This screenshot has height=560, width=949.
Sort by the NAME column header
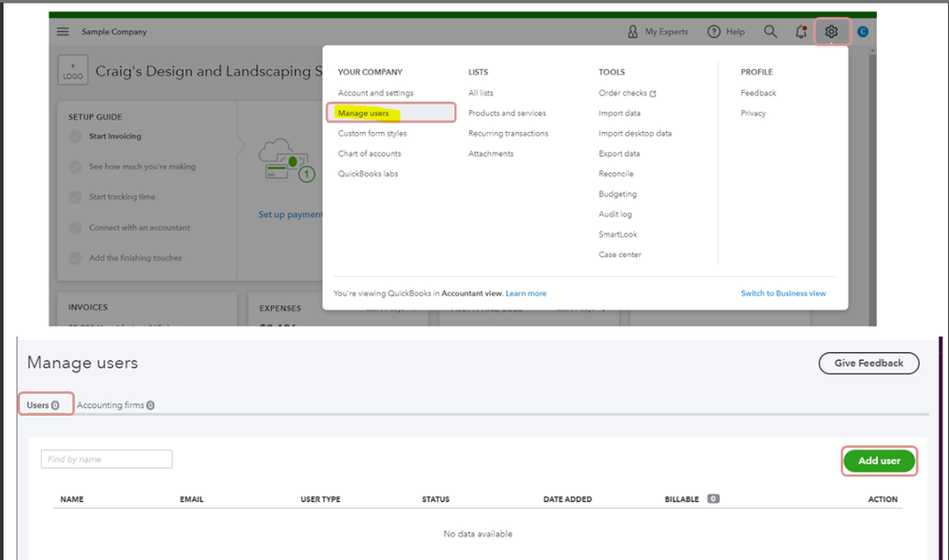(72, 499)
